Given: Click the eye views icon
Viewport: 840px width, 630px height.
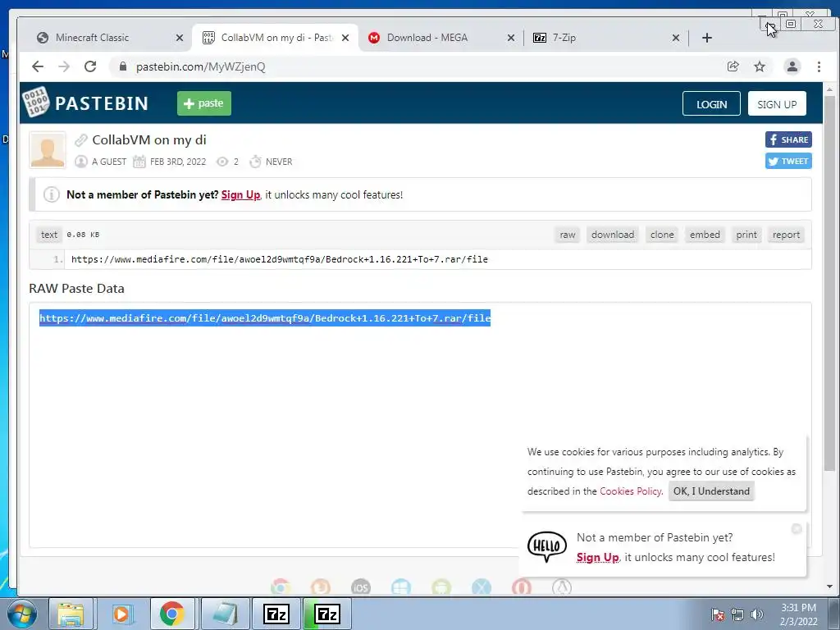Looking at the screenshot, I should [x=222, y=162].
